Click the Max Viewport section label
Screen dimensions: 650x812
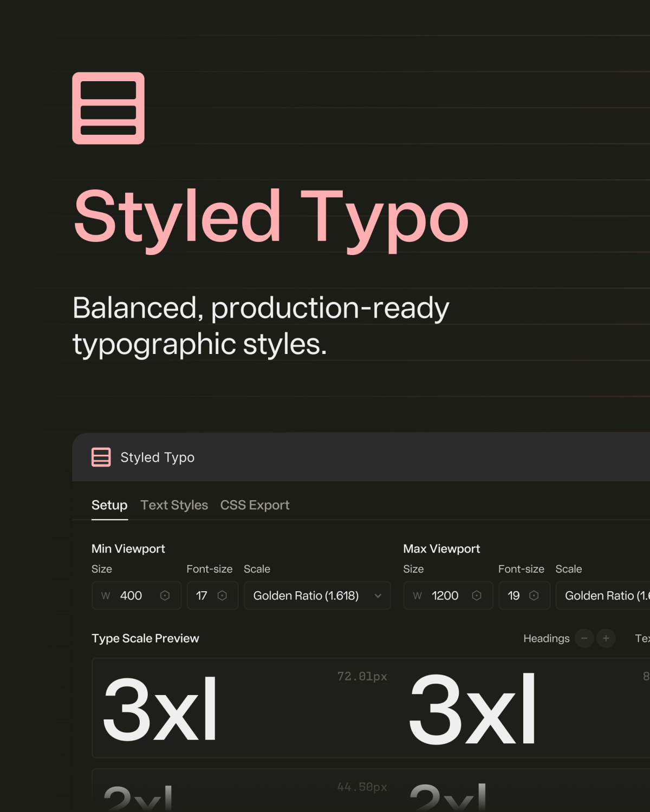[x=441, y=548]
